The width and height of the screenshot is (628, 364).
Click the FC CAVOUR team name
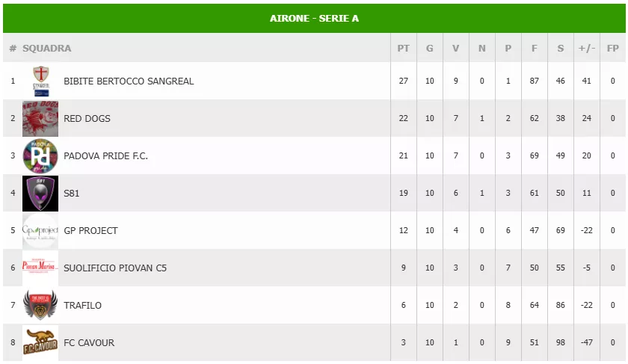[89, 343]
